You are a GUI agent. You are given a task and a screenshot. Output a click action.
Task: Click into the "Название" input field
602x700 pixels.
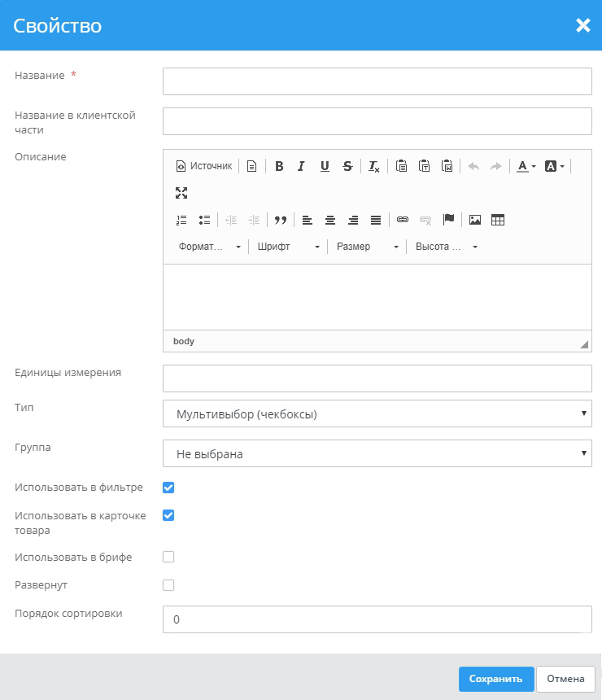[377, 81]
